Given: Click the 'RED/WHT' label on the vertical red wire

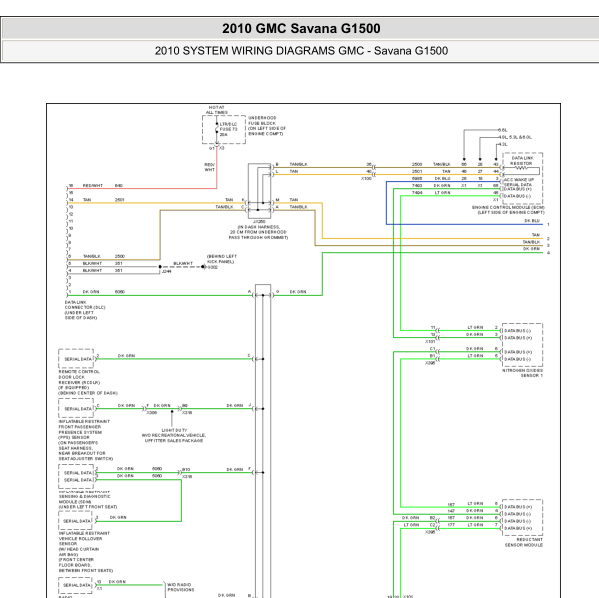Looking at the screenshot, I should (209, 167).
